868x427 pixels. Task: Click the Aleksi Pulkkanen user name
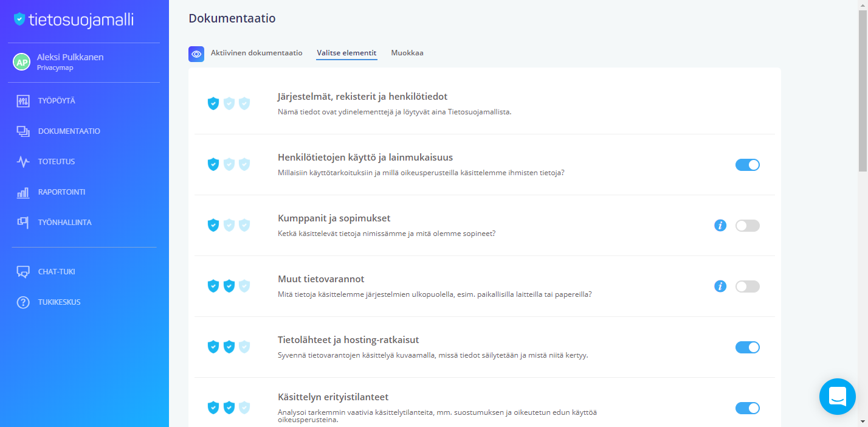(x=71, y=57)
